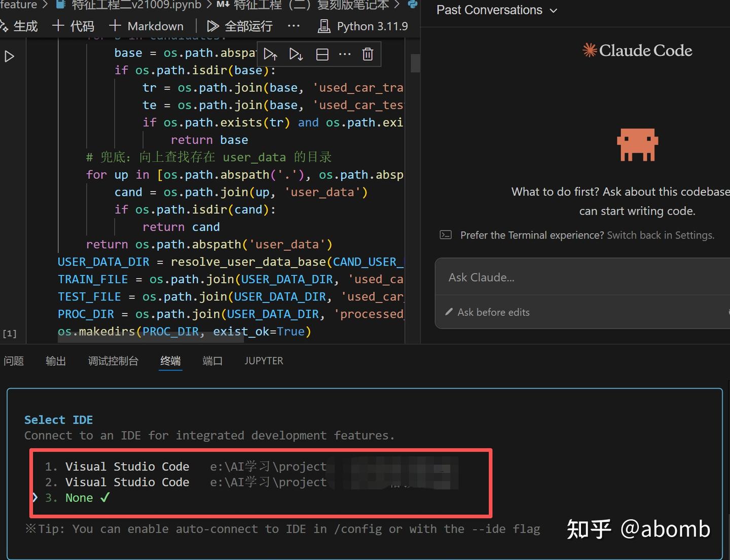
Task: Focus the Ask Claude input box
Action: (582, 277)
